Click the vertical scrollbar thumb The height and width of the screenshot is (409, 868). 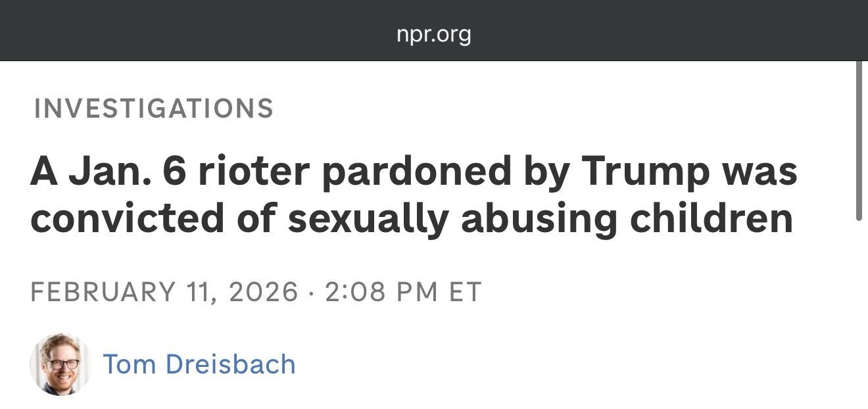[859, 140]
